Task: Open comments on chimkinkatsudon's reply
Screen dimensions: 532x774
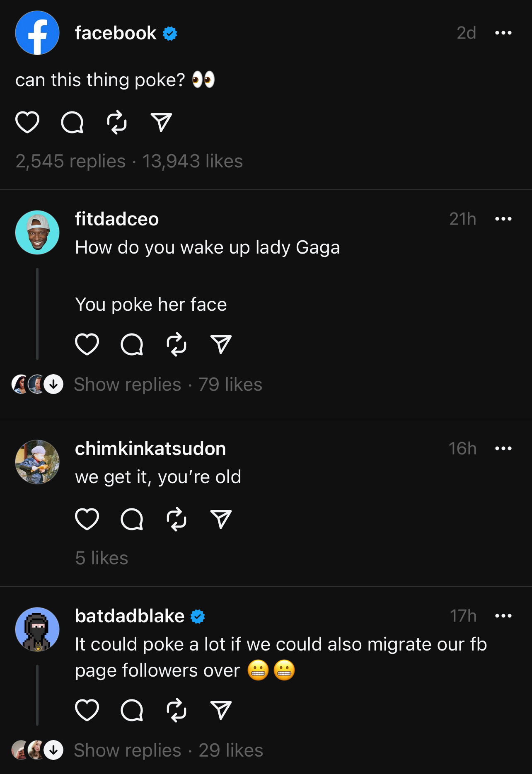Action: [x=132, y=519]
